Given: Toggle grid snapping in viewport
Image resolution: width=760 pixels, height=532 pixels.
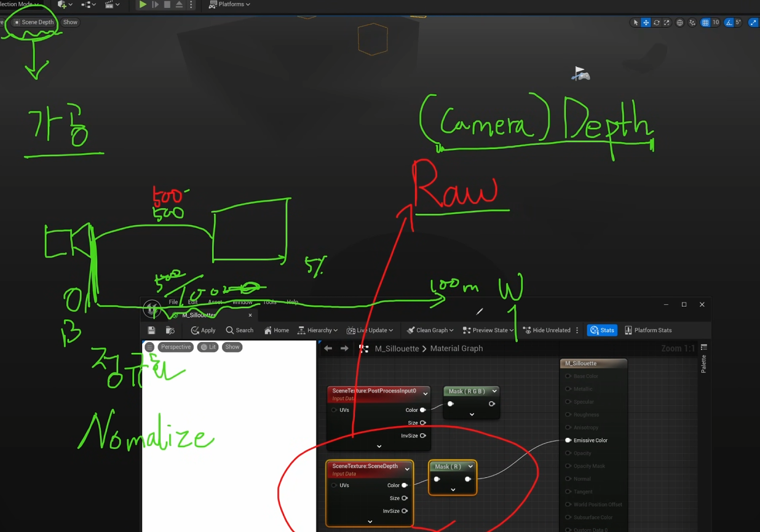Looking at the screenshot, I should click(x=705, y=23).
